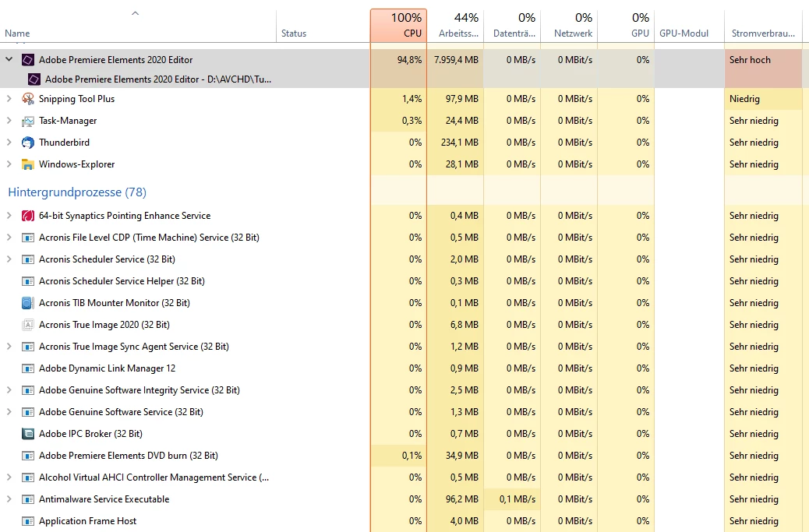Screen dimensions: 809x532
Task: Expand Adobe Genuine Software Integrity Service
Action: coord(9,389)
